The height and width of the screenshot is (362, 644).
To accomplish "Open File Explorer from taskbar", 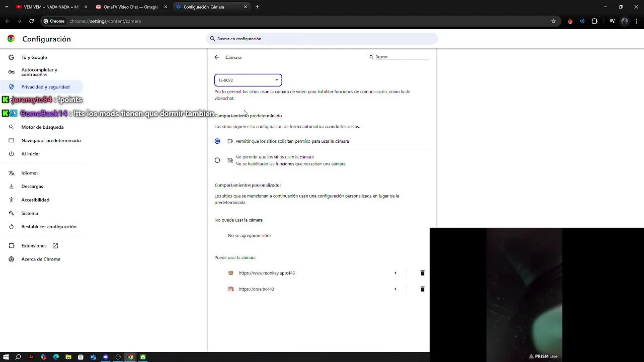I will click(68, 357).
